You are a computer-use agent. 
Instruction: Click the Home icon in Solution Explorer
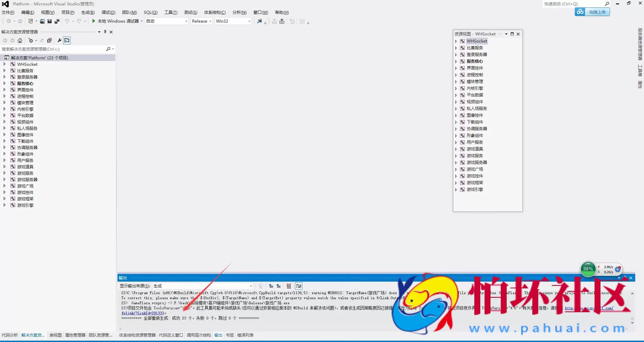[20, 40]
